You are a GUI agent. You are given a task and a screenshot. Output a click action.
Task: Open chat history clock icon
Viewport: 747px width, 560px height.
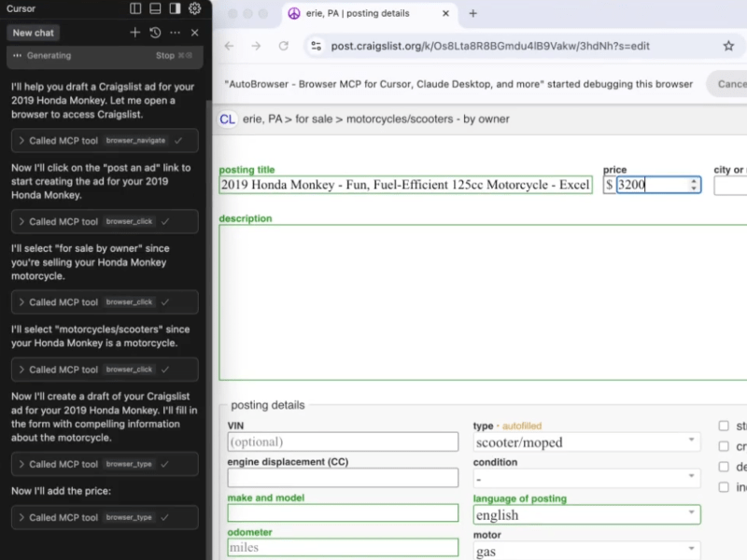[155, 33]
